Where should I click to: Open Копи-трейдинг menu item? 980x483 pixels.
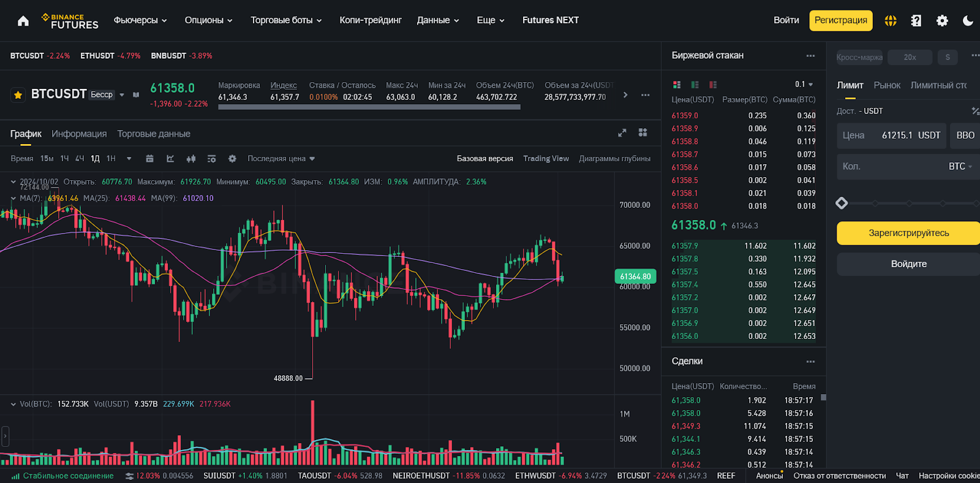[371, 20]
